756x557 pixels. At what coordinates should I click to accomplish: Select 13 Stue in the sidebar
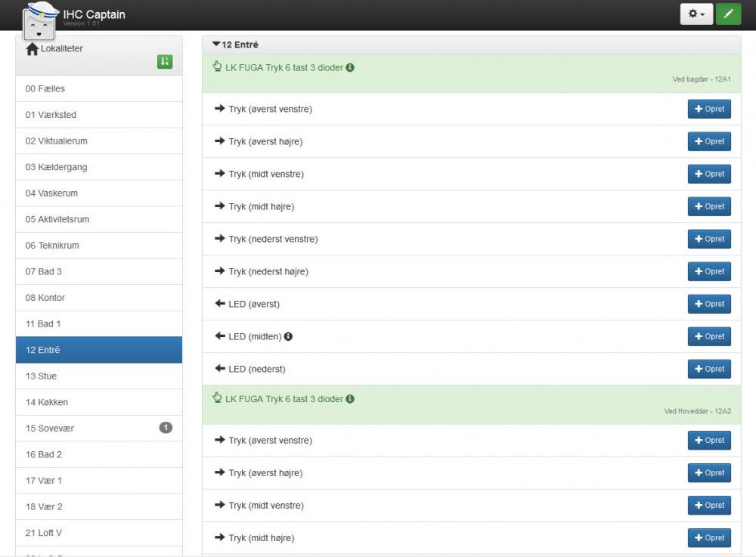pyautogui.click(x=41, y=376)
